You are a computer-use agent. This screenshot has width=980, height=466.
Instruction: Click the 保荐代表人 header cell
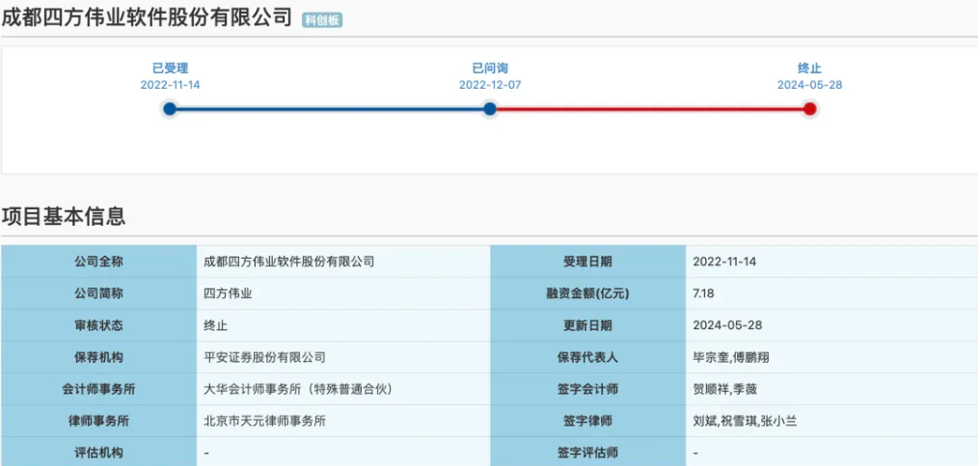[588, 357]
